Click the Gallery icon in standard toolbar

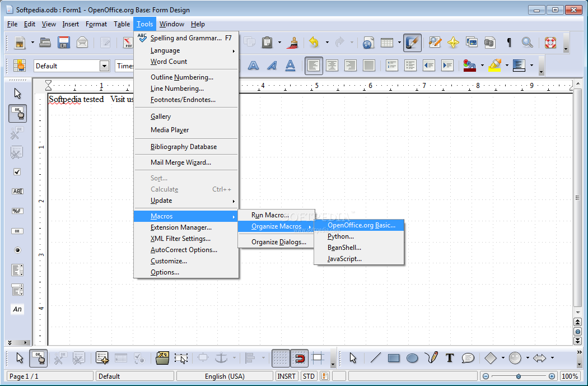point(472,43)
